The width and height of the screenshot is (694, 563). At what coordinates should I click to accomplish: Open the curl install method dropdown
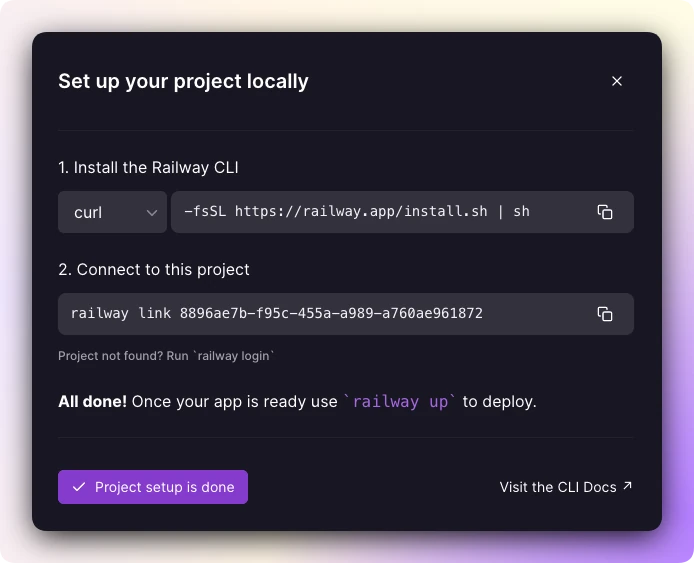click(x=112, y=212)
